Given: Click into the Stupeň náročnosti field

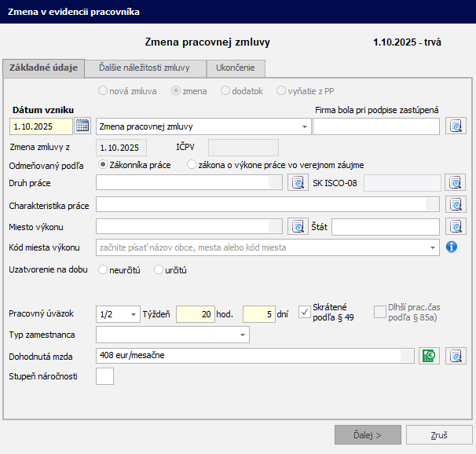Looking at the screenshot, I should click(104, 376).
